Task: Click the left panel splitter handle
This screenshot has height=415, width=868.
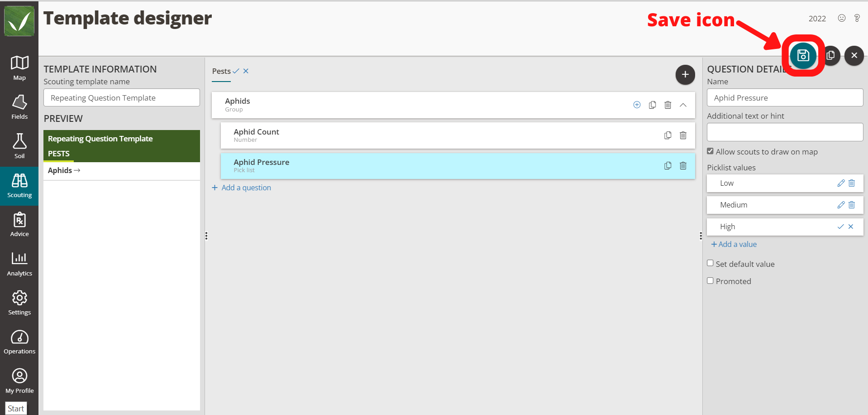Action: [x=206, y=236]
